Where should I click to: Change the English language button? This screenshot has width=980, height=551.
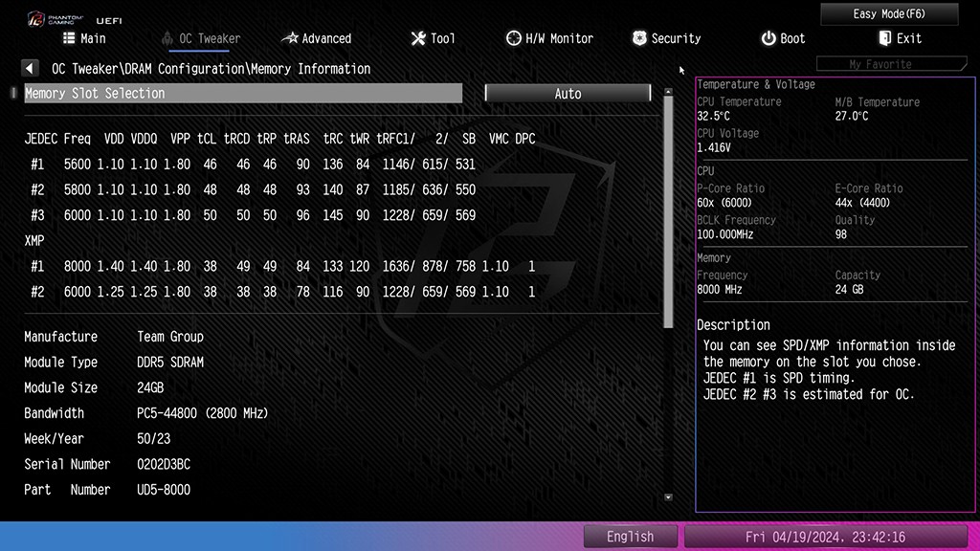[x=630, y=537]
